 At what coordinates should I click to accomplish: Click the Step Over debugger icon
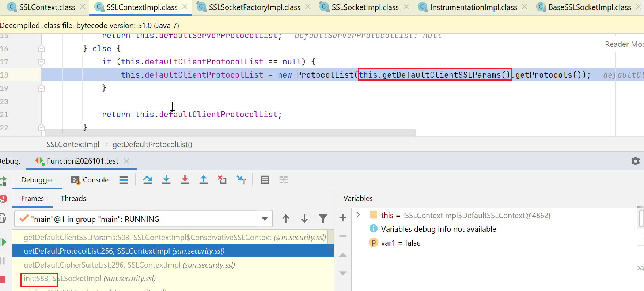pos(148,180)
